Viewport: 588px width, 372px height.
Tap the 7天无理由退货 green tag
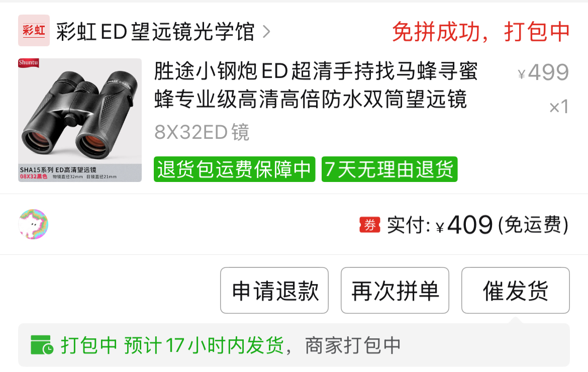click(x=389, y=169)
